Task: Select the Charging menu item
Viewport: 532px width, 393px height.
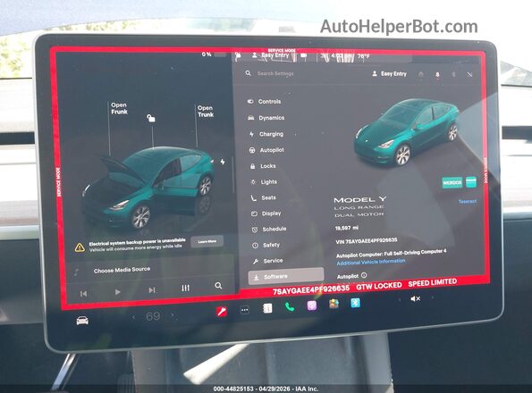Action: click(266, 134)
